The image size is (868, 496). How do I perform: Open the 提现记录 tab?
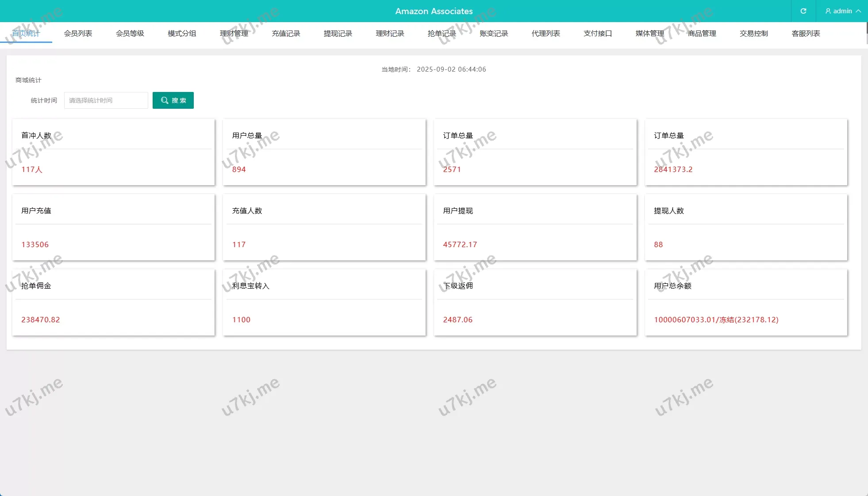pyautogui.click(x=338, y=34)
